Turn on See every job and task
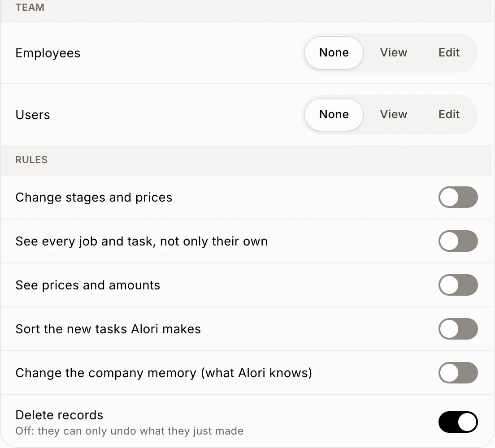Screen dimensions: 495x448 (x=458, y=241)
